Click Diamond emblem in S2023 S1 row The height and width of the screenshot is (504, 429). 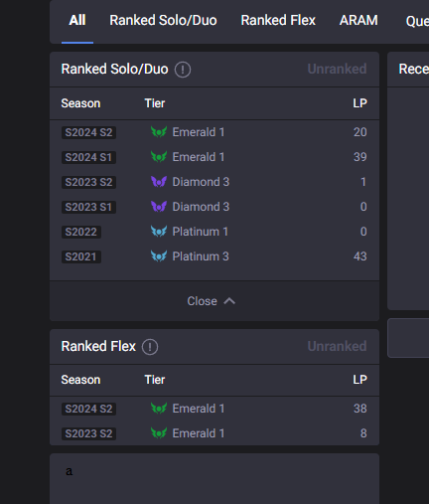(x=159, y=207)
